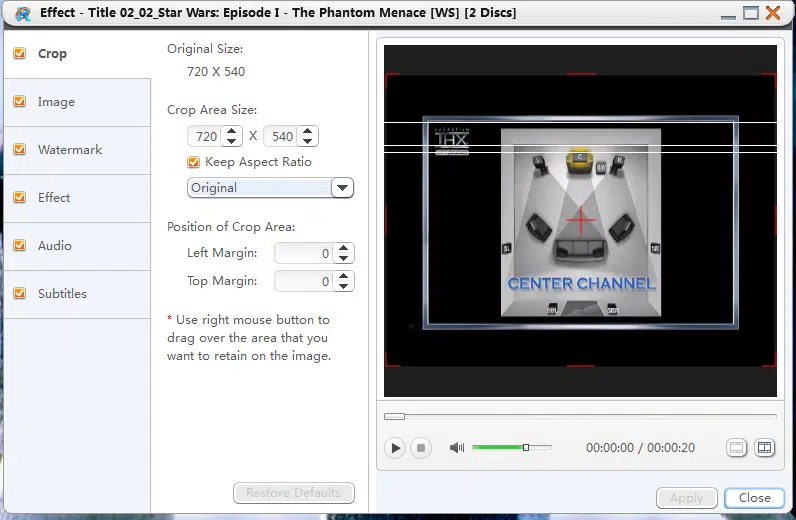This screenshot has width=796, height=520.
Task: Maximize the Effect window
Action: point(750,13)
